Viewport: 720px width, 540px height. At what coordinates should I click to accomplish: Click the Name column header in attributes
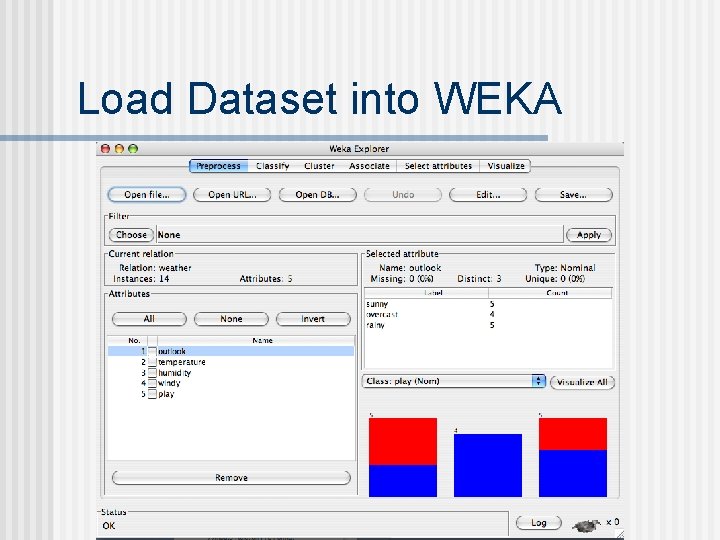tap(255, 340)
